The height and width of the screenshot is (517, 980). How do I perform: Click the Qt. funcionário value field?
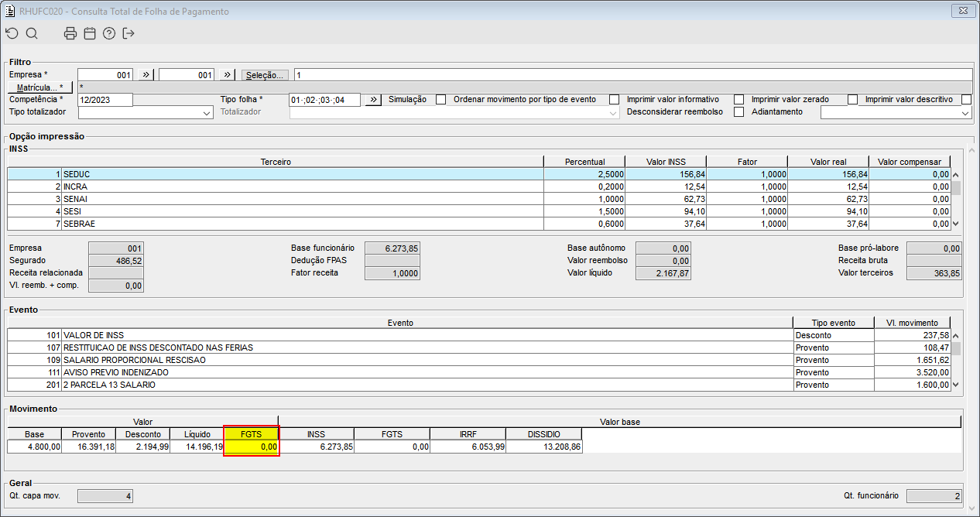pyautogui.click(x=934, y=495)
